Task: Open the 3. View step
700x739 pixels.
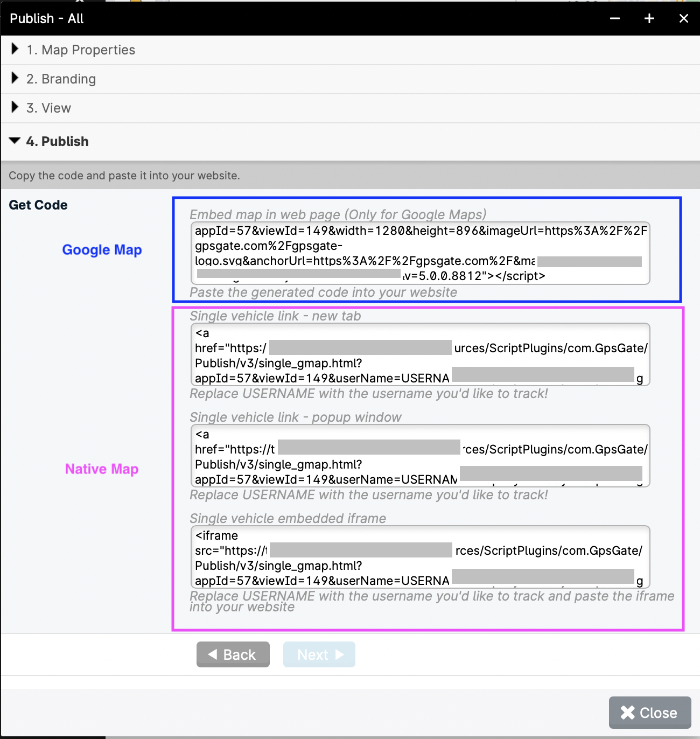Action: click(48, 108)
